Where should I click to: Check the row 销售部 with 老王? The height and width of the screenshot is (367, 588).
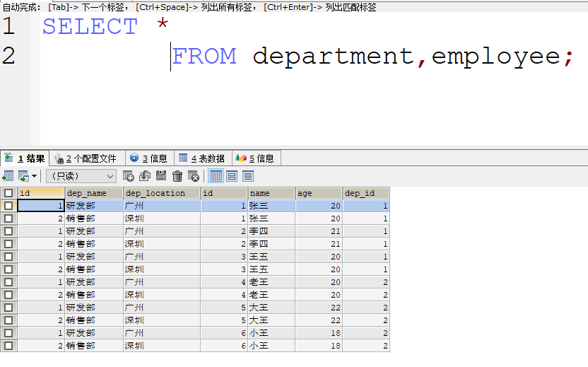8,295
